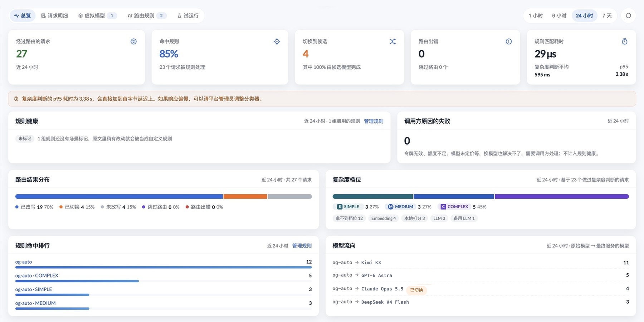Click the 备用 LLM 1 chip
Viewport: 644px width, 322px height.
tap(464, 218)
